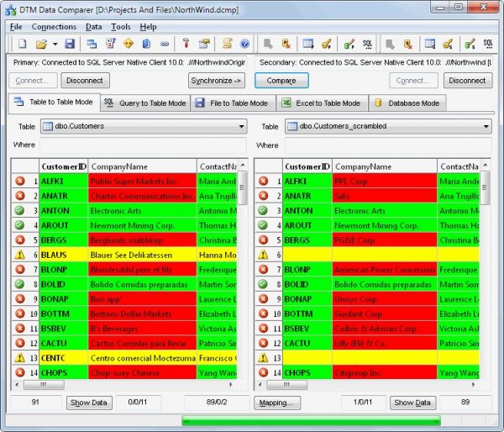Screen dimensions: 504x432
Task: Click the Save floppy disk icon
Action: click(70, 44)
